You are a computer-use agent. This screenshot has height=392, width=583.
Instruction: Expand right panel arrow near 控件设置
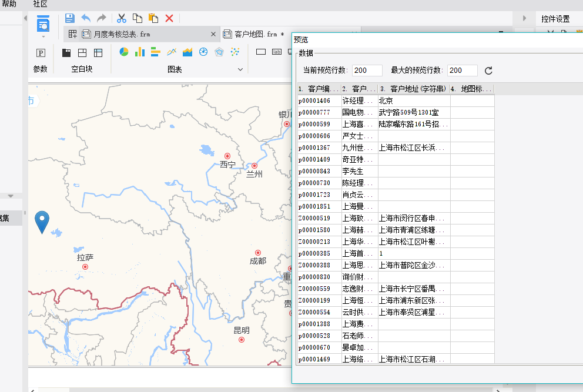click(x=525, y=18)
